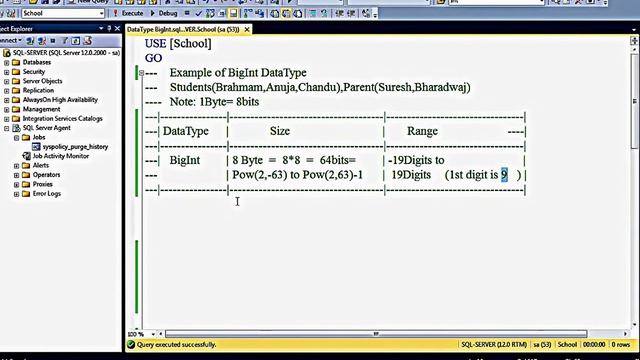Expand the Error Logs folder
This screenshot has height=360, width=640.
tap(17, 194)
